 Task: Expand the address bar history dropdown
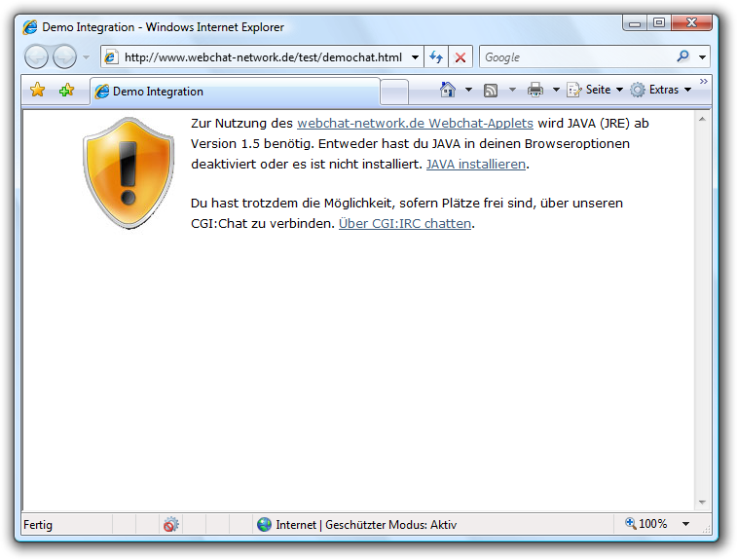(415, 57)
